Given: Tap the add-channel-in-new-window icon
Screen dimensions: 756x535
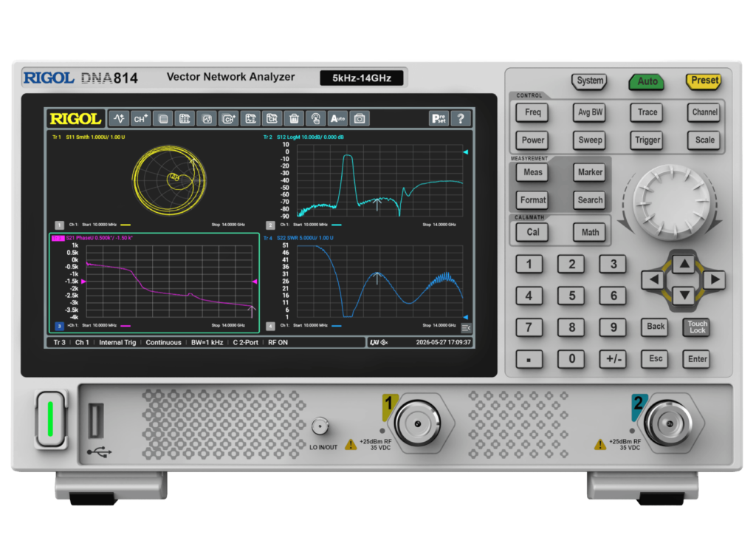Looking at the screenshot, I should coord(229,119).
